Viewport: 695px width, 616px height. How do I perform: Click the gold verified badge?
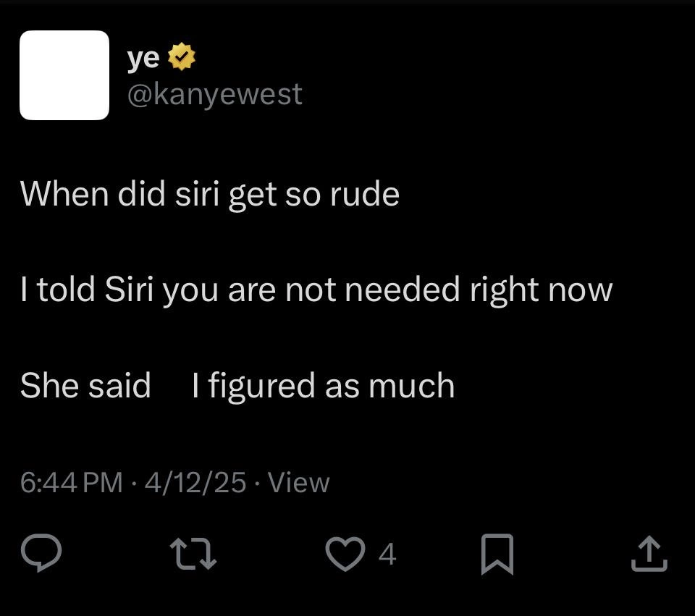181,56
